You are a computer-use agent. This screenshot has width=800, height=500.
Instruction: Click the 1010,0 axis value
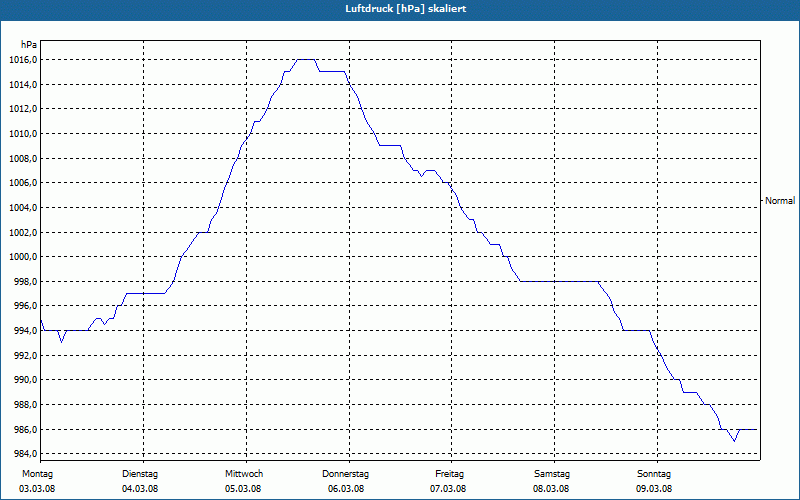pyautogui.click(x=23, y=134)
